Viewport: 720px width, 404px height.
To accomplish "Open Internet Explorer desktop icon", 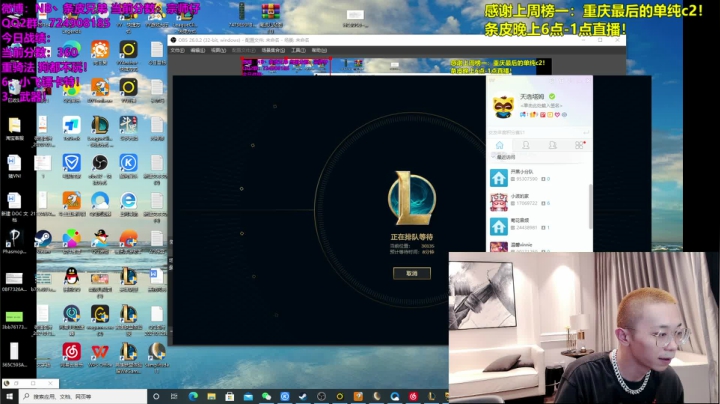I will pos(129,201).
